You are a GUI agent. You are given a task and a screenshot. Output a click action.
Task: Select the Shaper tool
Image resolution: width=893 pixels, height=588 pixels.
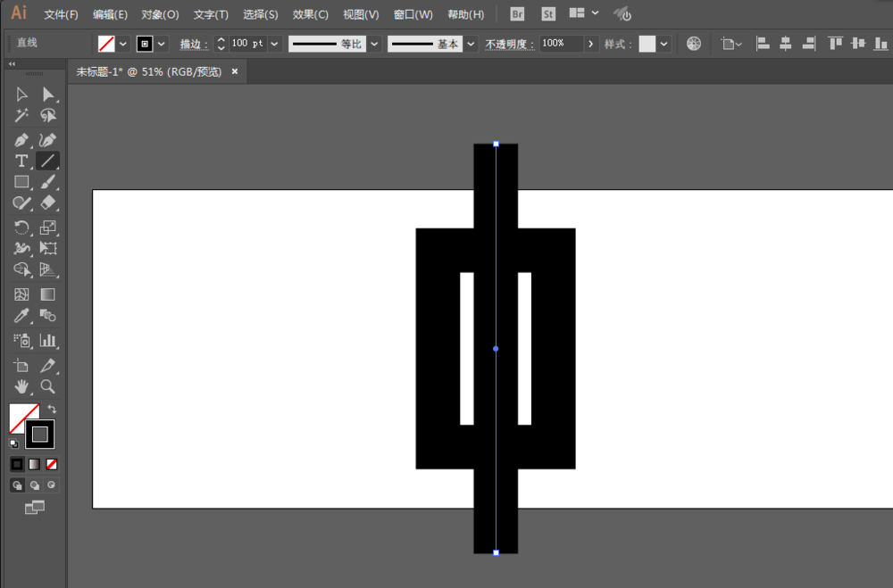click(21, 203)
